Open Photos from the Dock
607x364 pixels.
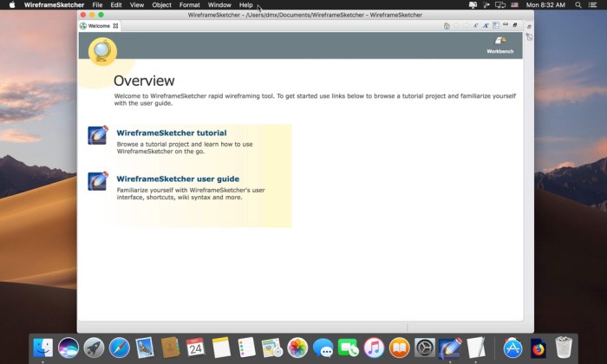click(297, 348)
